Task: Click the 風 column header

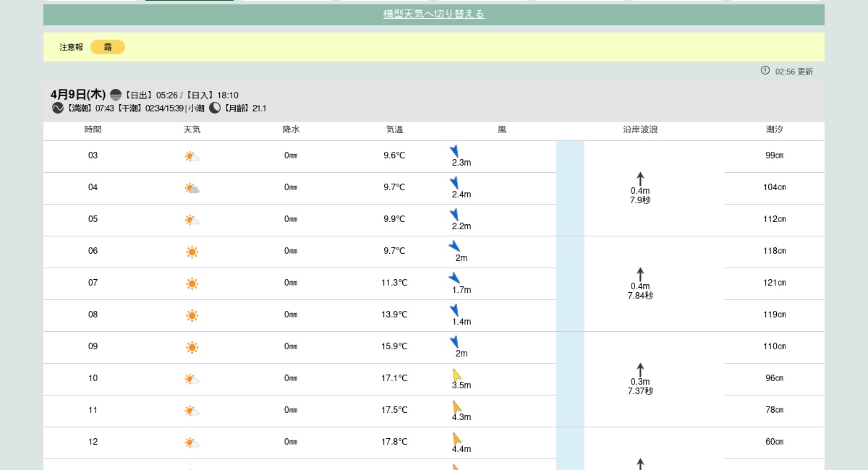Action: click(x=502, y=130)
